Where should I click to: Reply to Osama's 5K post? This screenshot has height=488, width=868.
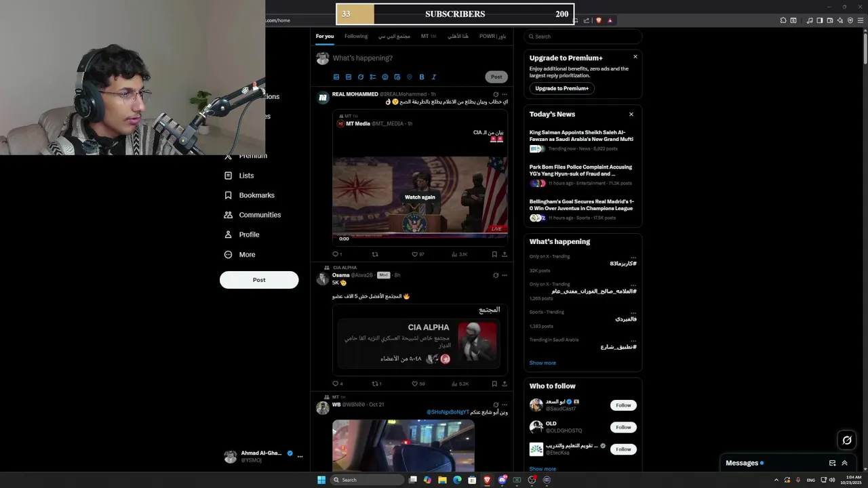(x=335, y=384)
